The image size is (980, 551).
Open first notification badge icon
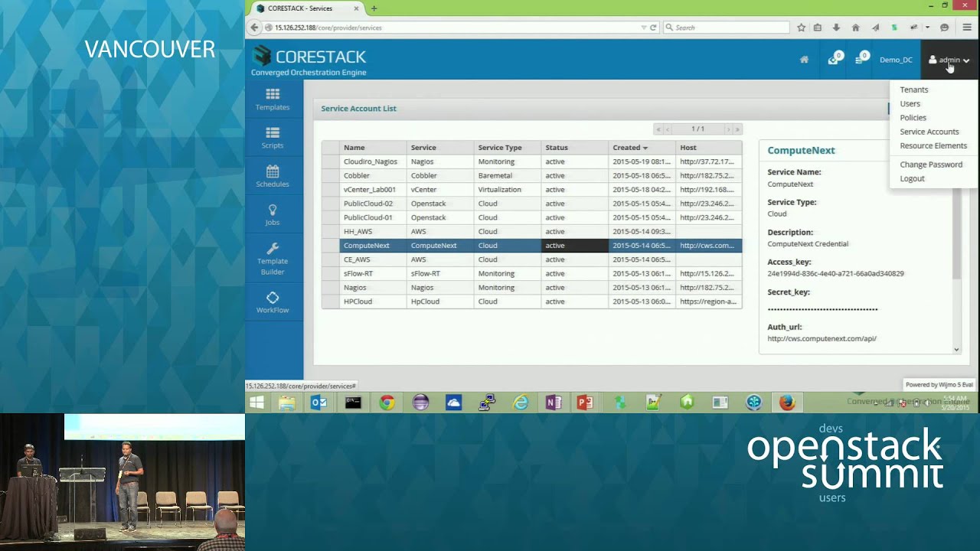[834, 59]
